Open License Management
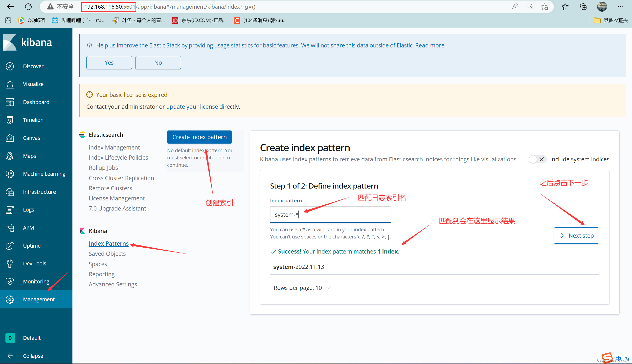 point(117,198)
